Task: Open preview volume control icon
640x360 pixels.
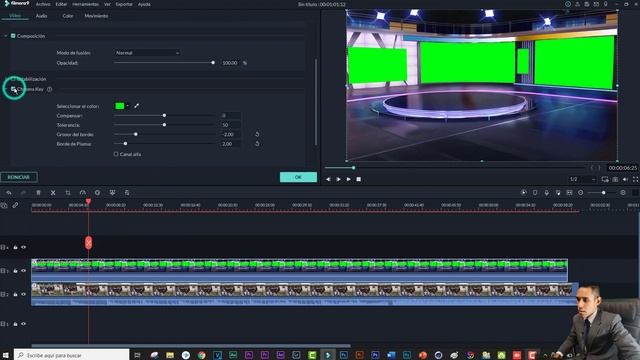Action: point(625,179)
